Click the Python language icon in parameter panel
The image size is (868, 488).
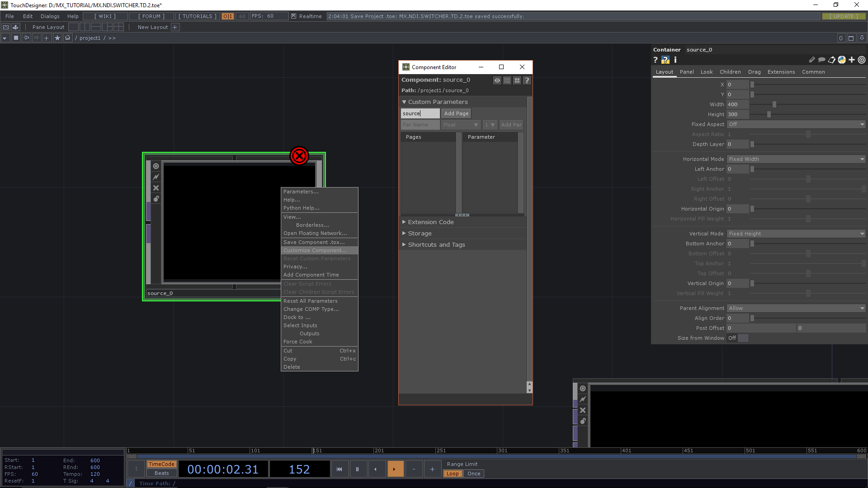[842, 60]
